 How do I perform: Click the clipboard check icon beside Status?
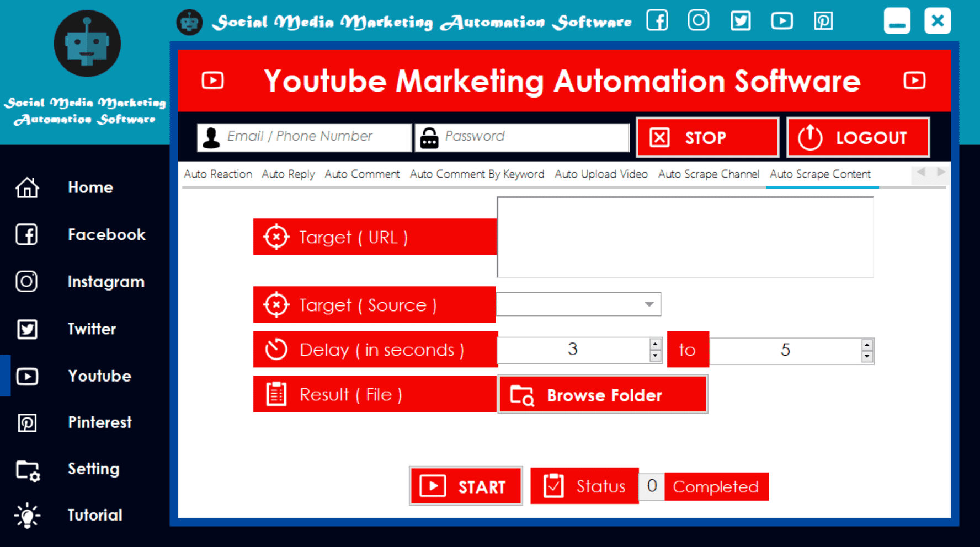tap(553, 486)
